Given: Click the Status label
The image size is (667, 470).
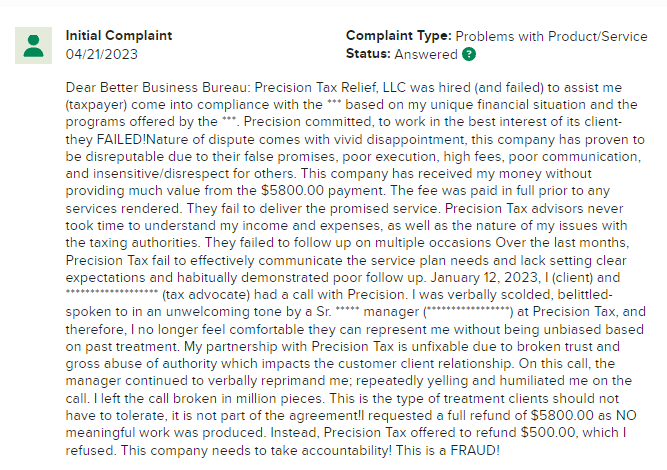Looking at the screenshot, I should click(x=368, y=54).
